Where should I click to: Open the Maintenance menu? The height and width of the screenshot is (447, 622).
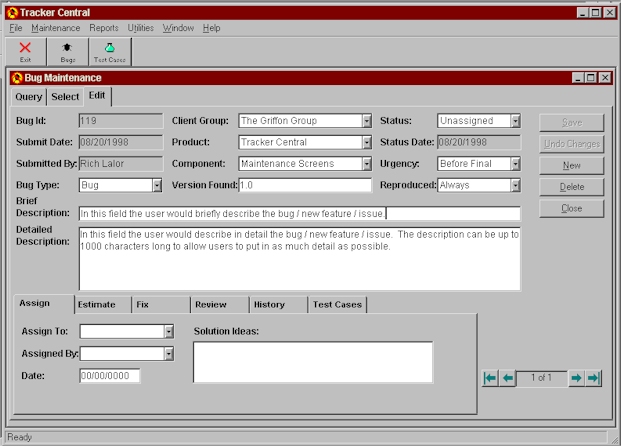tap(56, 28)
